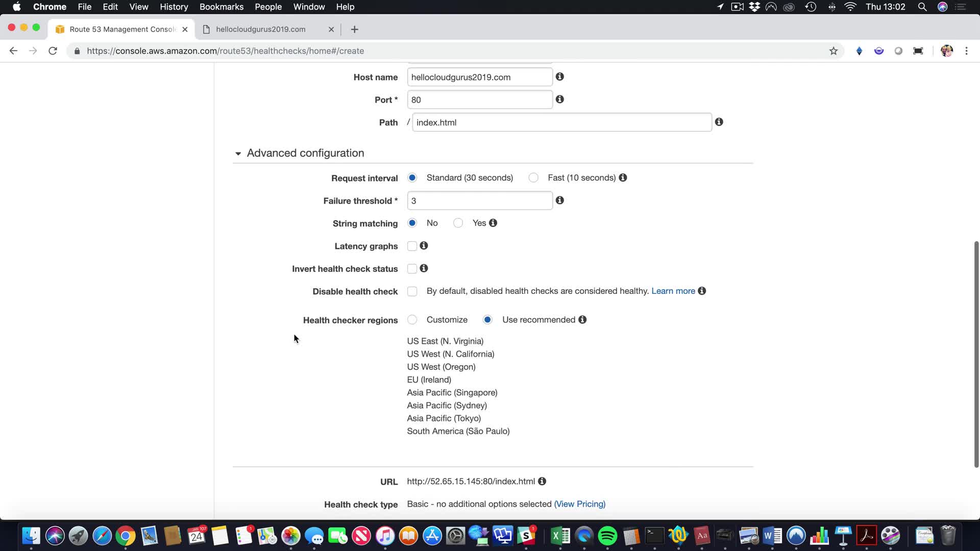Click info icon next to Host name field
Screen dimensions: 980x551
(x=559, y=77)
